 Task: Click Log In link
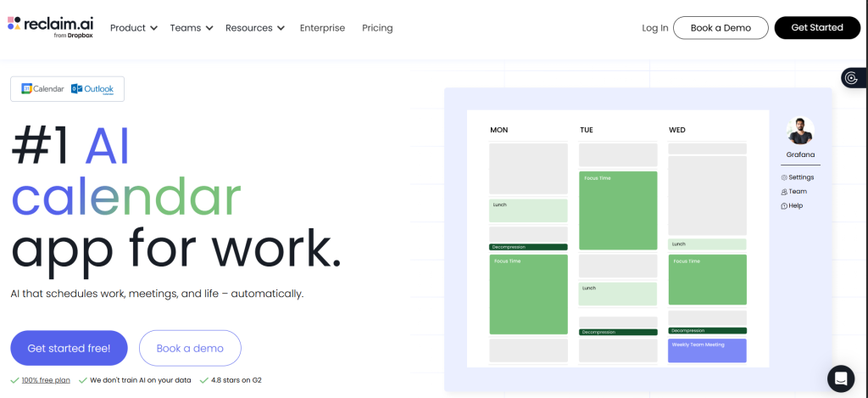pyautogui.click(x=655, y=28)
